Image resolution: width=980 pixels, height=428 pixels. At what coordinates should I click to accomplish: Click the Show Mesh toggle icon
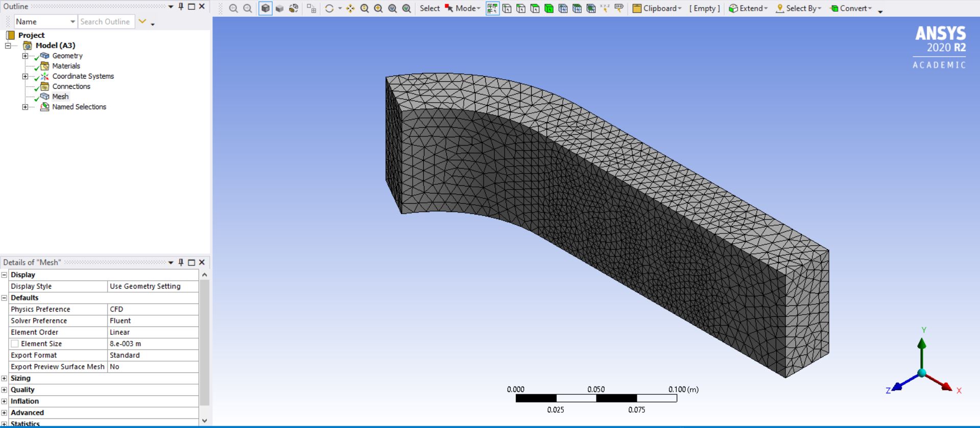pyautogui.click(x=311, y=8)
